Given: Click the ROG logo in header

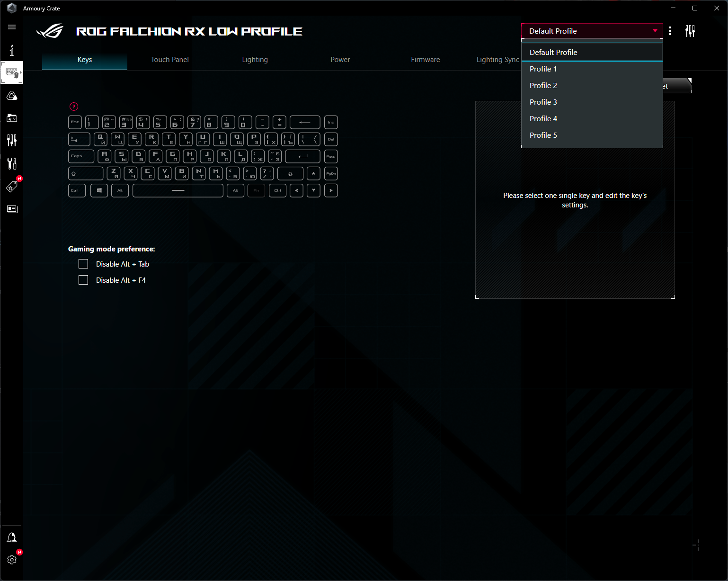Looking at the screenshot, I should click(50, 31).
